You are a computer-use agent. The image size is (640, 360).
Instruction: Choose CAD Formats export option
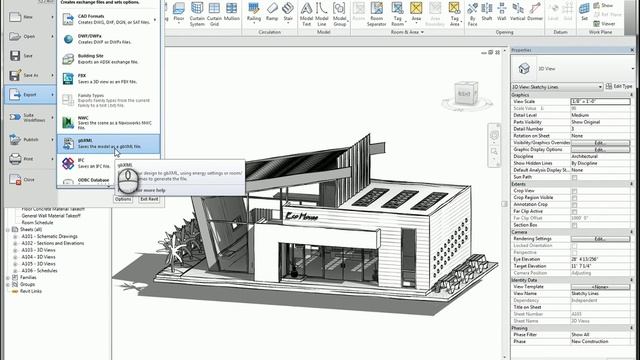point(109,19)
